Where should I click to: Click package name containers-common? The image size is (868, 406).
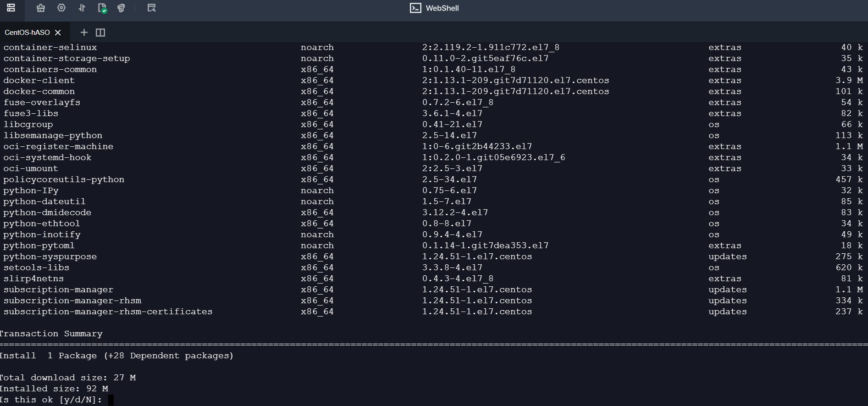click(50, 69)
